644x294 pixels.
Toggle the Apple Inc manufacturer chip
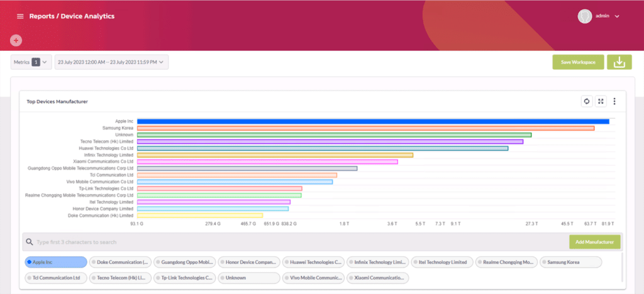56,262
